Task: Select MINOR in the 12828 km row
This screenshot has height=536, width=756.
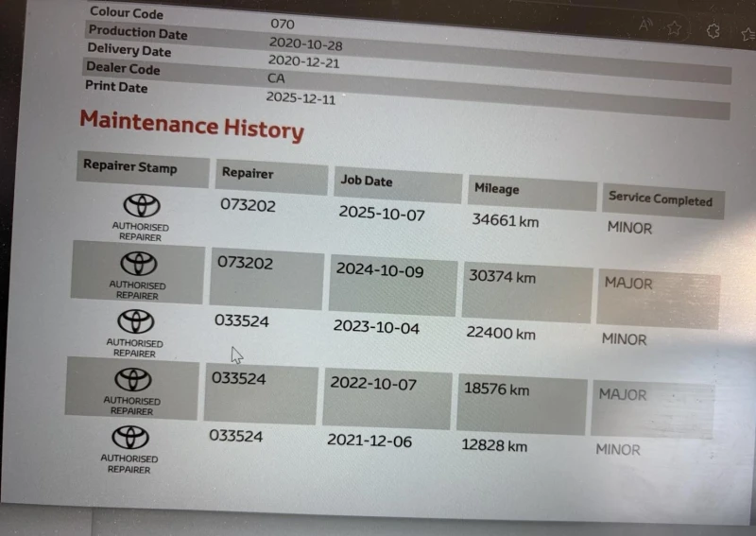Action: [x=618, y=450]
